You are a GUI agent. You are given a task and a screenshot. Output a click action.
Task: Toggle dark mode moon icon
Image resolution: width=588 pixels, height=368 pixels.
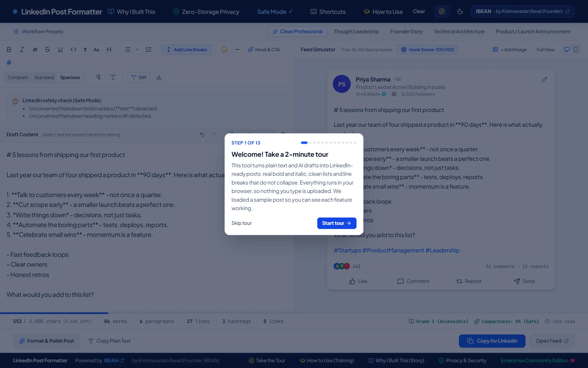[460, 11]
